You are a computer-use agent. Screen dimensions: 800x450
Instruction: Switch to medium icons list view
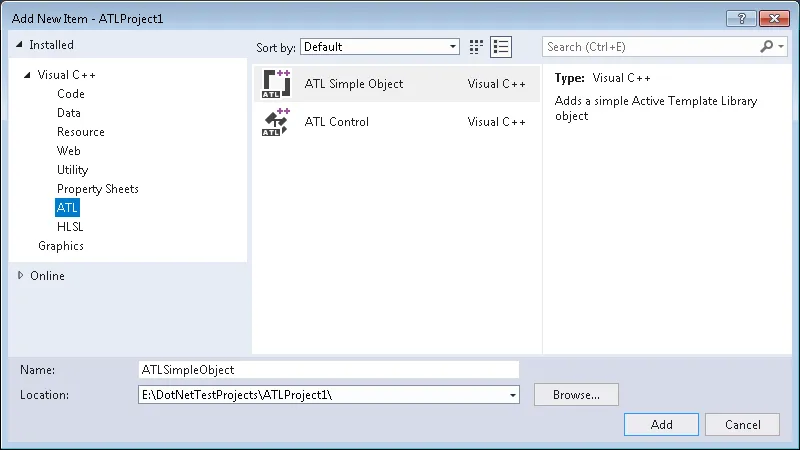501,47
